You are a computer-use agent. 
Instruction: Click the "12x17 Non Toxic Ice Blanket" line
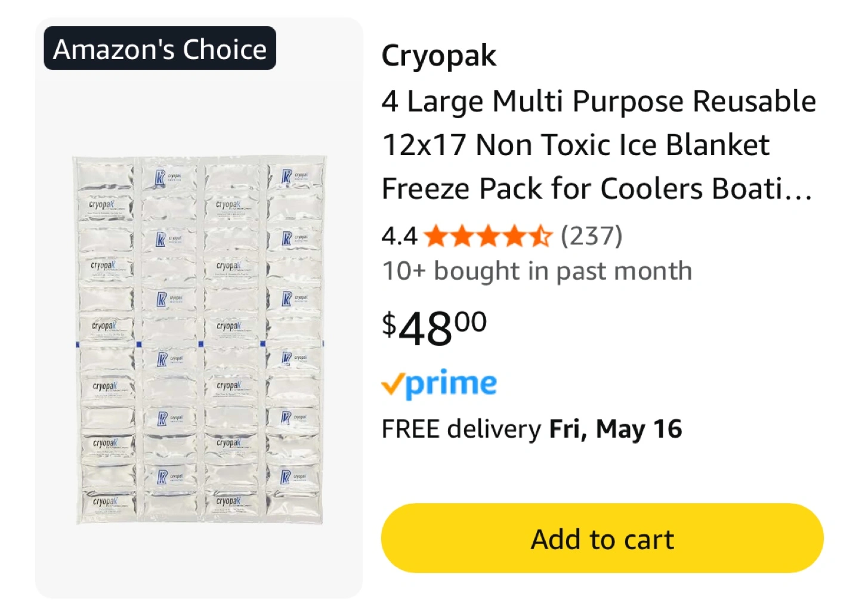(x=576, y=145)
